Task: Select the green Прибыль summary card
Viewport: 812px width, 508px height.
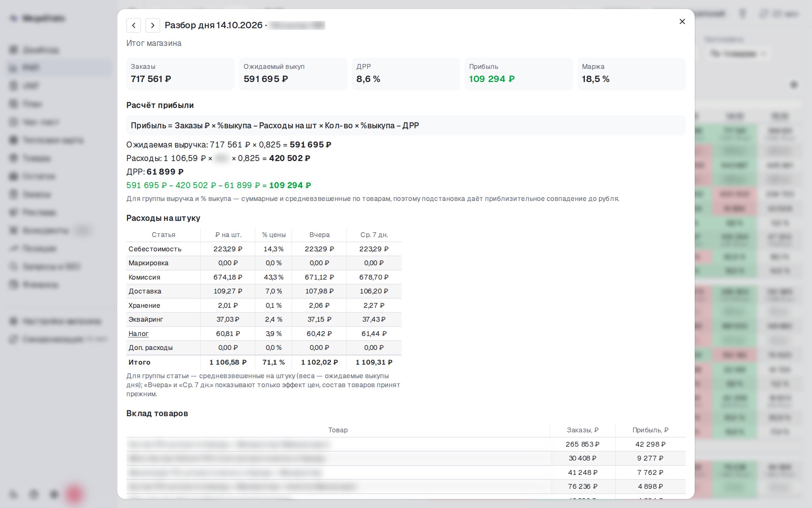Action: pyautogui.click(x=518, y=74)
